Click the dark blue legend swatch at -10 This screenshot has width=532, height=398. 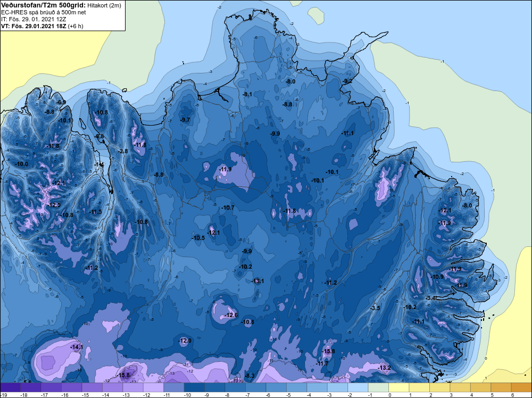pos(194,387)
